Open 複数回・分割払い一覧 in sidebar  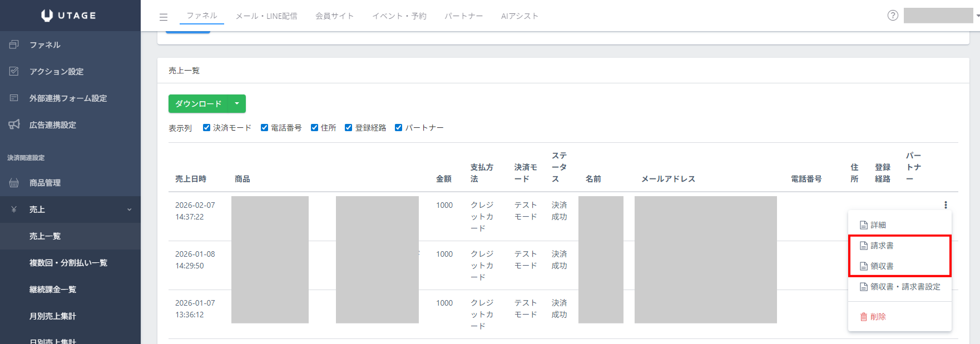pos(68,263)
